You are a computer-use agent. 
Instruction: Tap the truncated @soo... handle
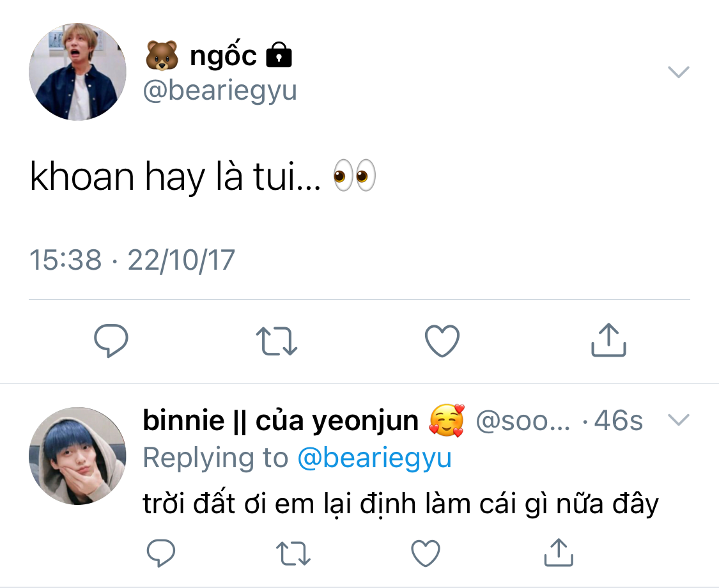[x=523, y=421]
